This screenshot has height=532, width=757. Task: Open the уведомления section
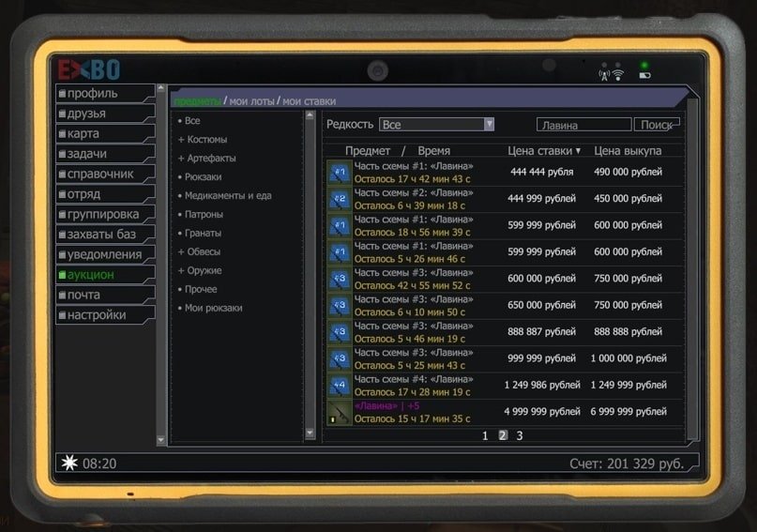[105, 254]
